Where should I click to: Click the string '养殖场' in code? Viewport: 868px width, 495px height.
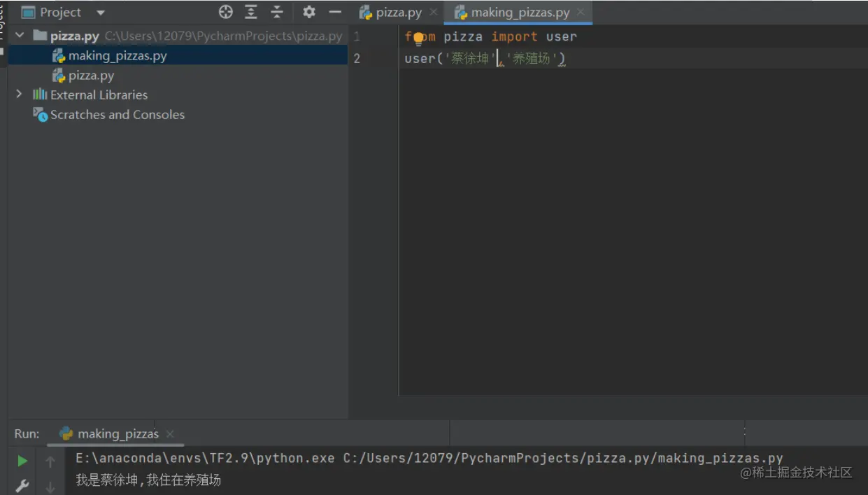tap(532, 58)
